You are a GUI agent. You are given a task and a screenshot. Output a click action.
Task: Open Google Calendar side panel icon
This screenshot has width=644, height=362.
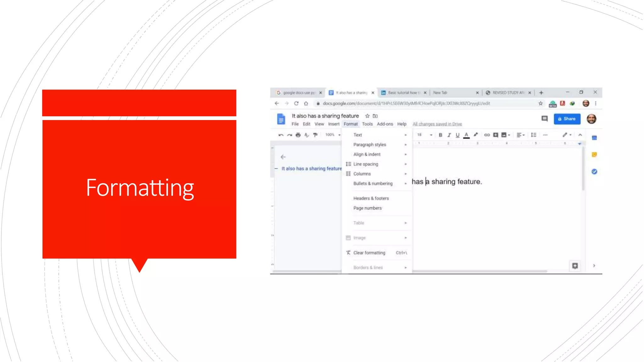pyautogui.click(x=594, y=138)
